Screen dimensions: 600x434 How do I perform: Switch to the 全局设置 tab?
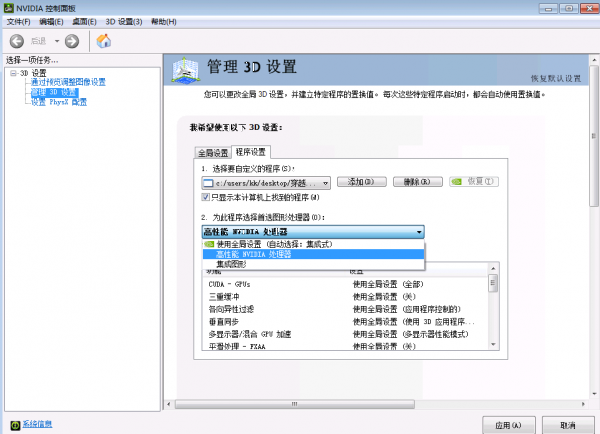(x=213, y=153)
